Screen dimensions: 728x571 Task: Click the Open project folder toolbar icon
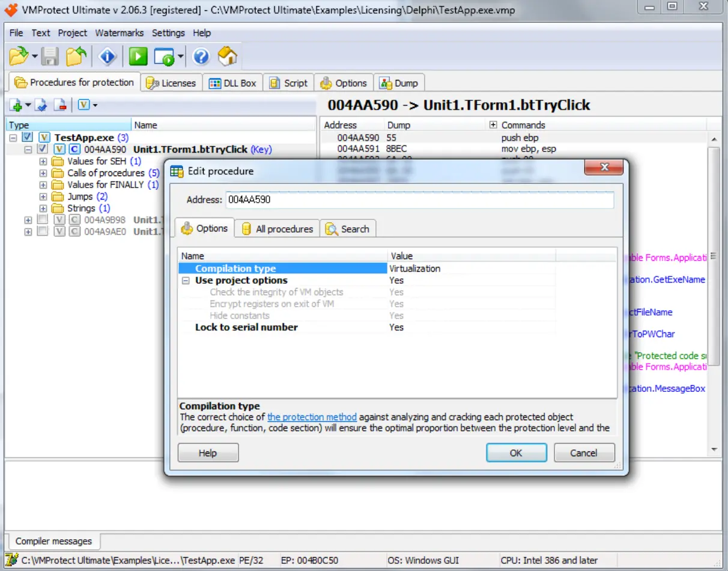click(x=19, y=56)
